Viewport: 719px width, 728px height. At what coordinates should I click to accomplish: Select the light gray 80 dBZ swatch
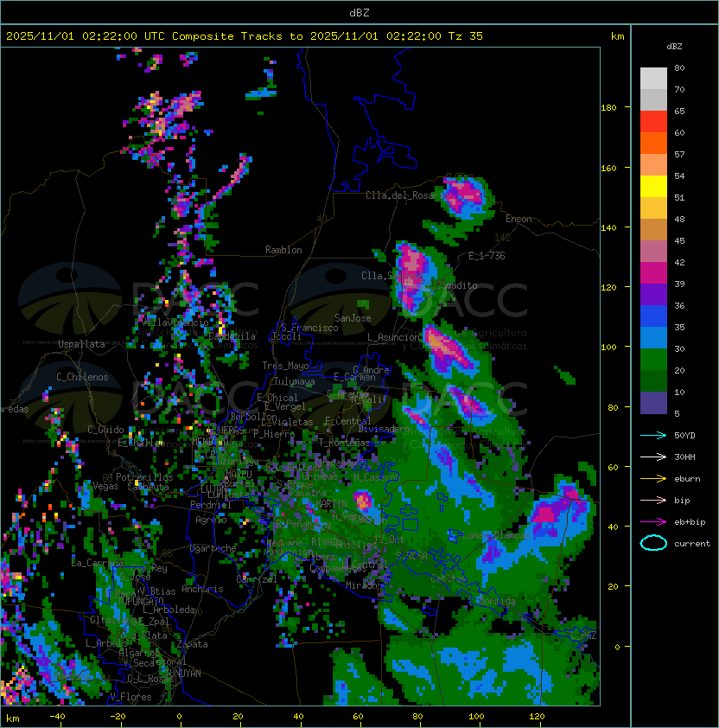coord(653,79)
